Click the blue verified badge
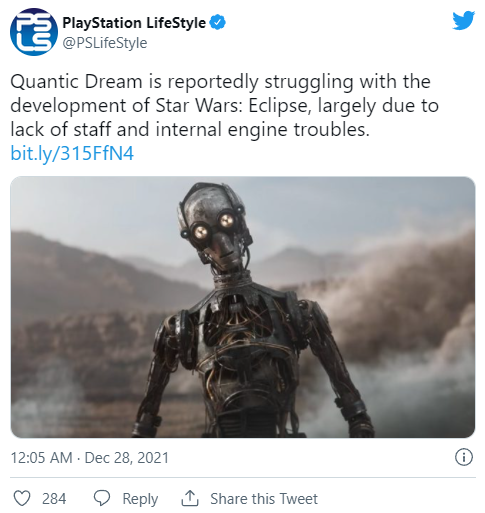The image size is (485, 513). (218, 23)
